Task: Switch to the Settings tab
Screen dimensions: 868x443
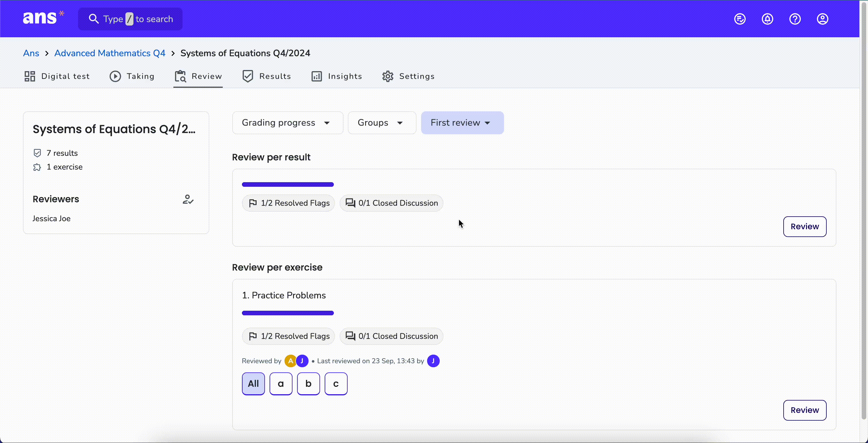Action: point(408,76)
